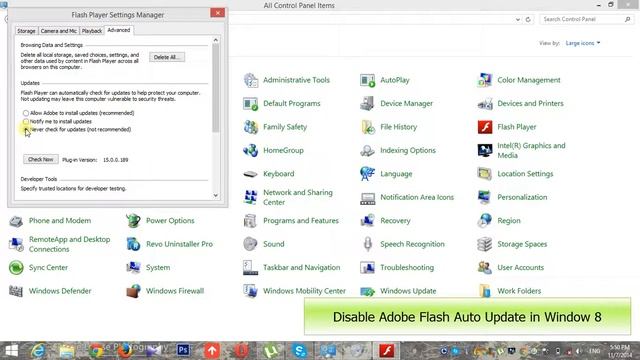Viewport: 640px width, 360px height.
Task: Click the Check Now button
Action: [x=40, y=159]
